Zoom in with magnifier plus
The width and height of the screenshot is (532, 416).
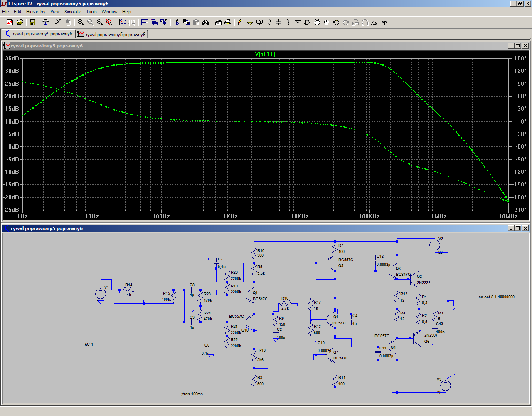click(x=81, y=22)
